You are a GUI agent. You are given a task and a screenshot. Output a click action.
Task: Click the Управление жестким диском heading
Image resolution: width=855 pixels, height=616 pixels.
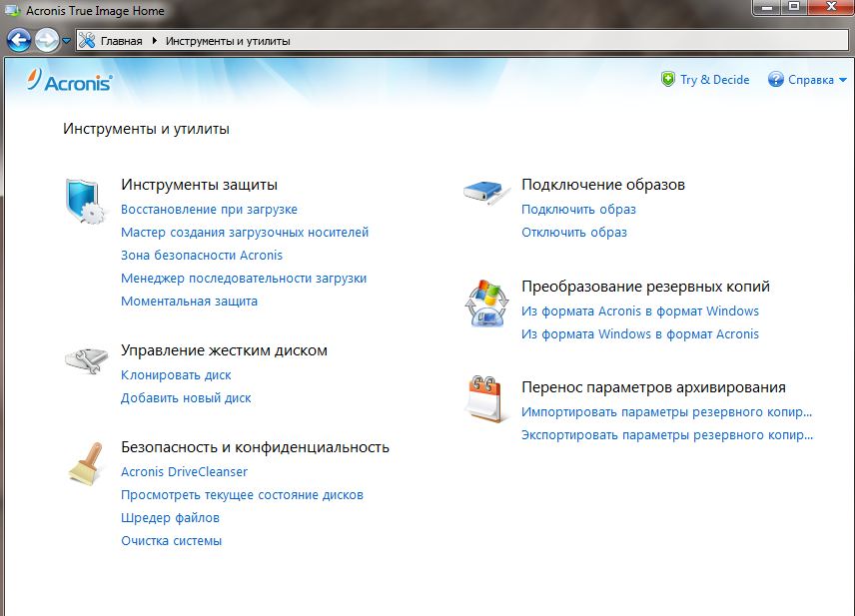click(224, 350)
